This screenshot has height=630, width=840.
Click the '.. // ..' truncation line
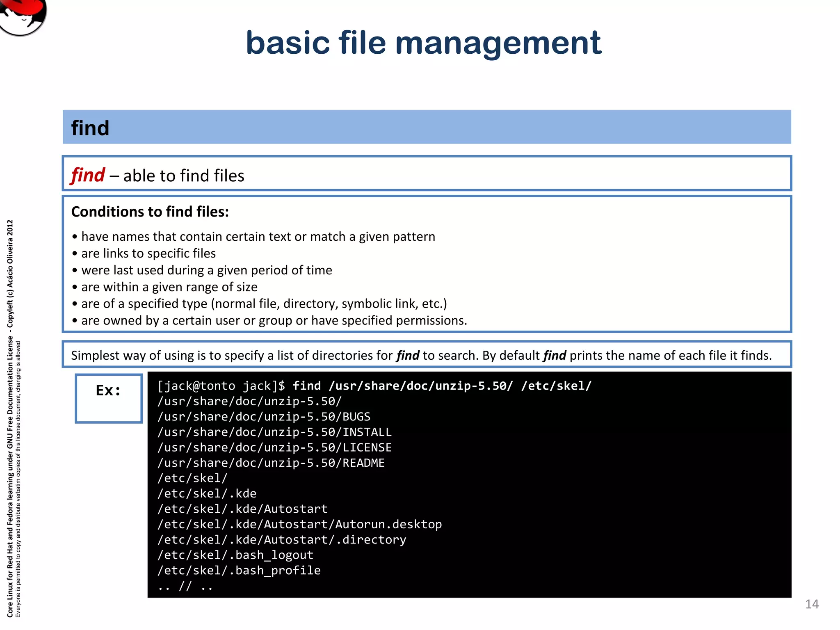(x=185, y=586)
